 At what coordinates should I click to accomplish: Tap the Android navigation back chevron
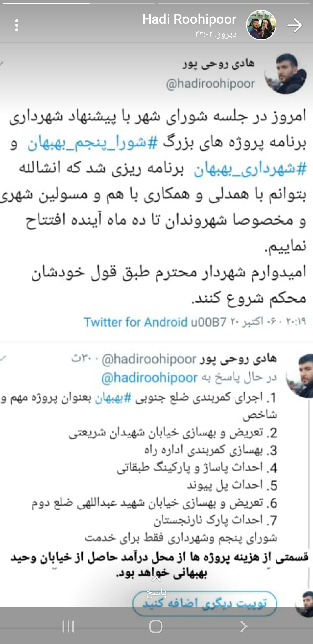click(244, 626)
